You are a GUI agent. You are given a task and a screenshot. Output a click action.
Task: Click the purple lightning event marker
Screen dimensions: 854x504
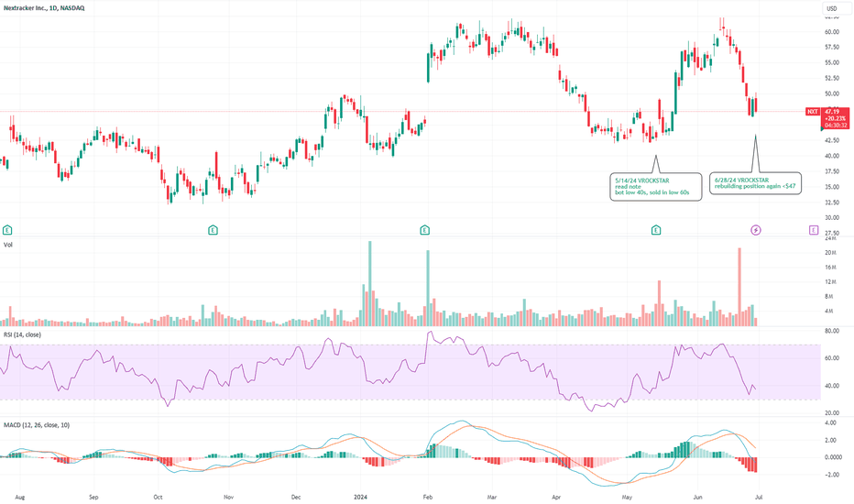tap(755, 230)
